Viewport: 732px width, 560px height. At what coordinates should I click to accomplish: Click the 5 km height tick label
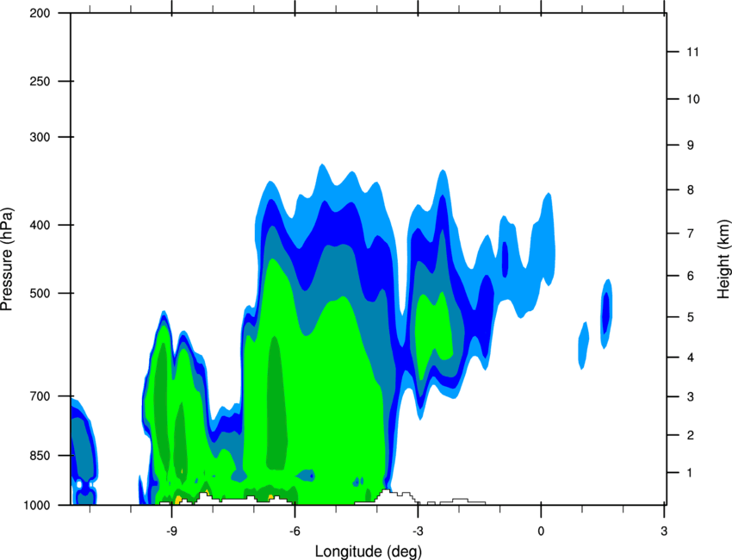pyautogui.click(x=691, y=318)
